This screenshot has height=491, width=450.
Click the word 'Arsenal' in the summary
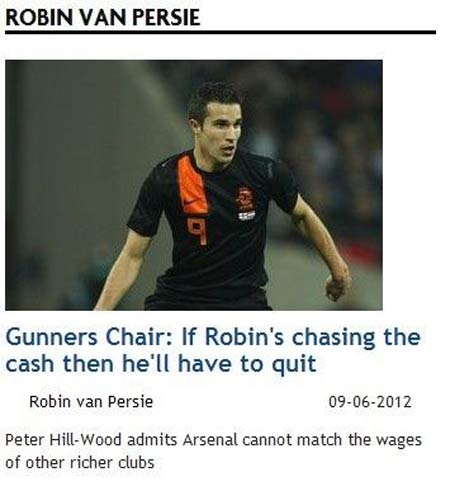[x=210, y=440]
